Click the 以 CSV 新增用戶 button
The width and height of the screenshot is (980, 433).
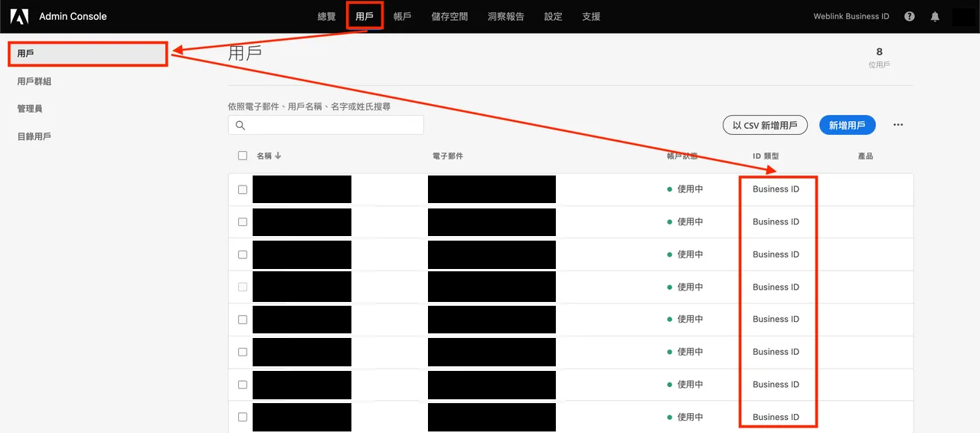(x=765, y=125)
